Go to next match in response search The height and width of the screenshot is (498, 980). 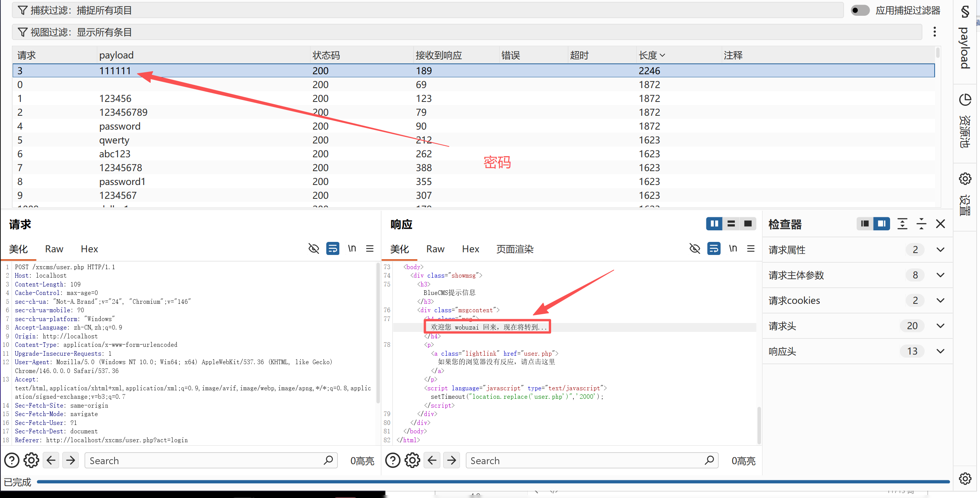coord(452,460)
